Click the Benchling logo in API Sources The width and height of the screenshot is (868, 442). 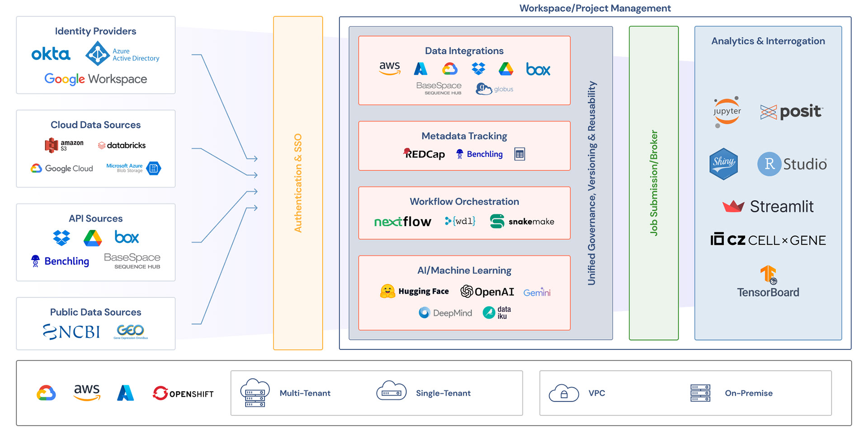pos(60,261)
